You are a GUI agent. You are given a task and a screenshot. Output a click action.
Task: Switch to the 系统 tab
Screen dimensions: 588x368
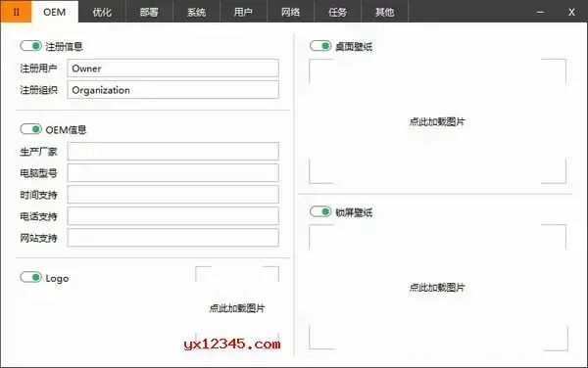point(196,12)
